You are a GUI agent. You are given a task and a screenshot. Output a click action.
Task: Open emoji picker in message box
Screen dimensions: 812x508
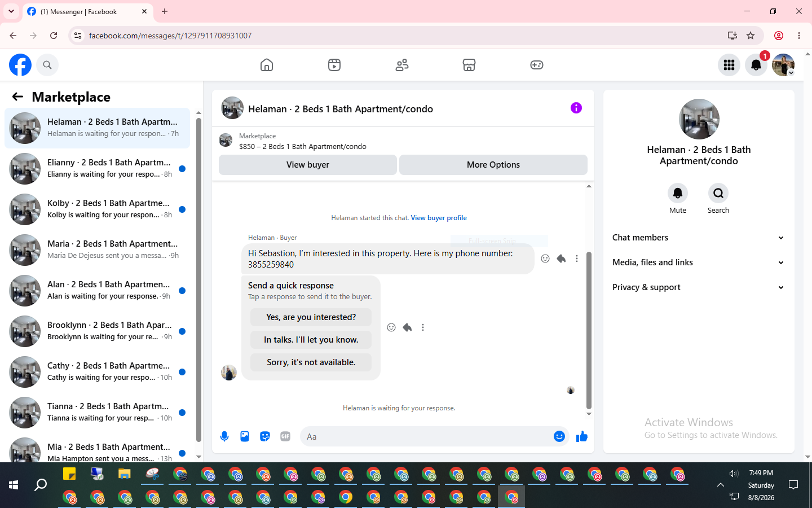point(559,436)
